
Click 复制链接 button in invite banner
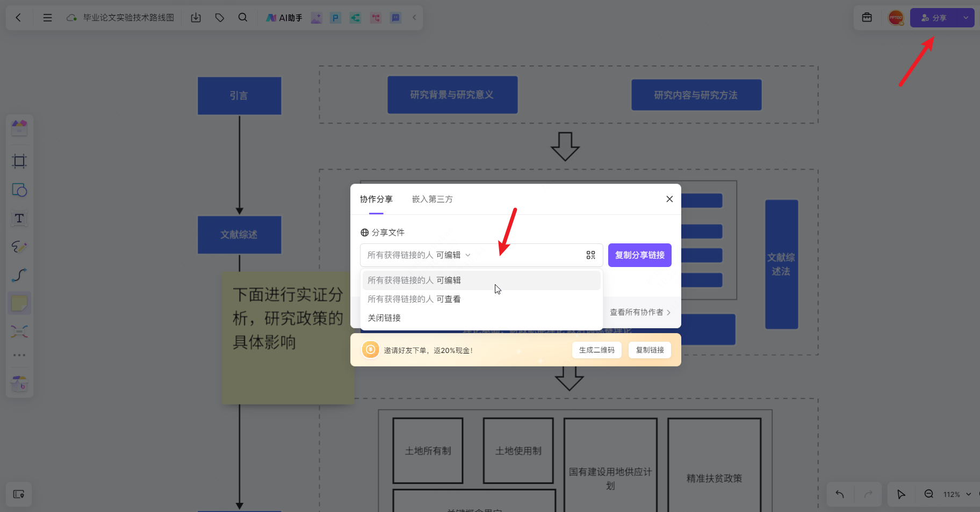point(650,350)
